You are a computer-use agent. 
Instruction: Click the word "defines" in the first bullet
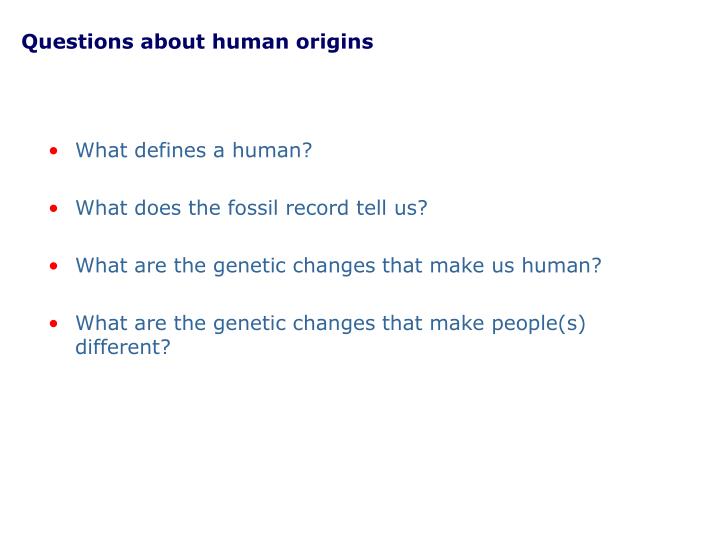[170, 150]
